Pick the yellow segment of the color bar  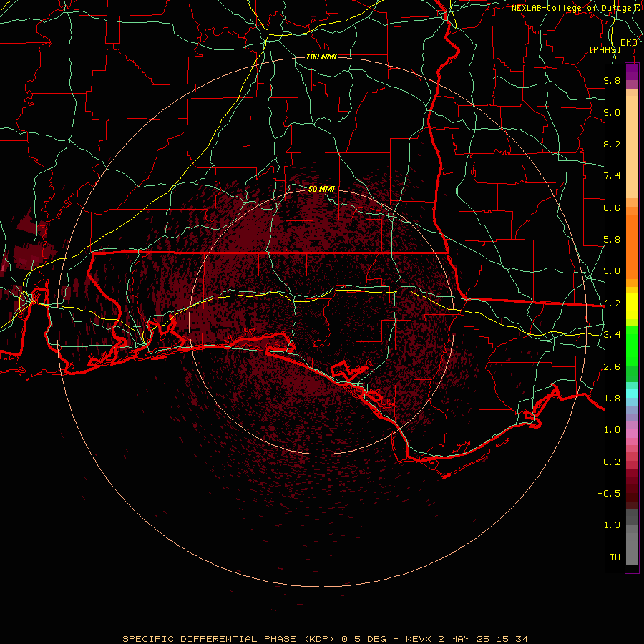click(632, 306)
